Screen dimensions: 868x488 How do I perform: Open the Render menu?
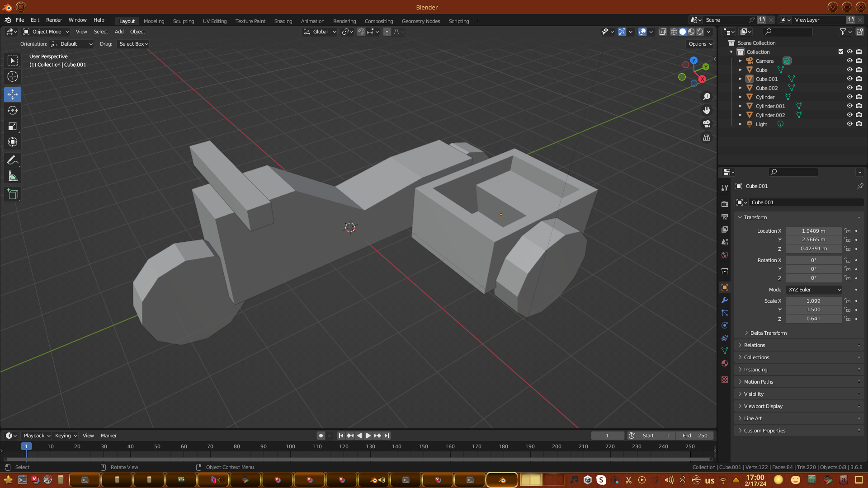click(x=54, y=20)
